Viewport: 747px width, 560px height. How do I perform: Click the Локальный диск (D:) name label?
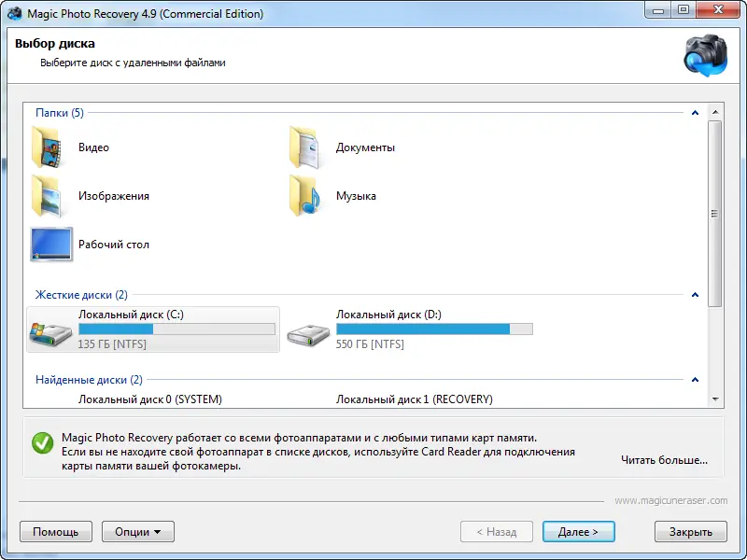tap(388, 315)
